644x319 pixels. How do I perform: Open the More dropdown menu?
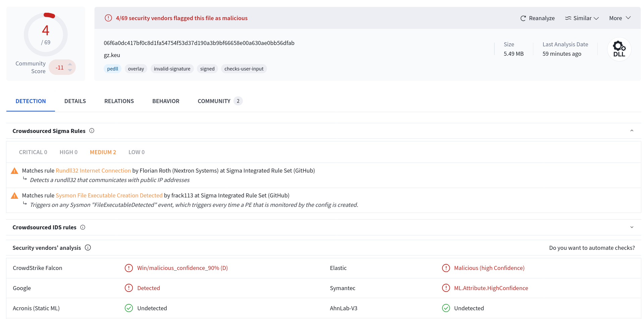point(620,18)
